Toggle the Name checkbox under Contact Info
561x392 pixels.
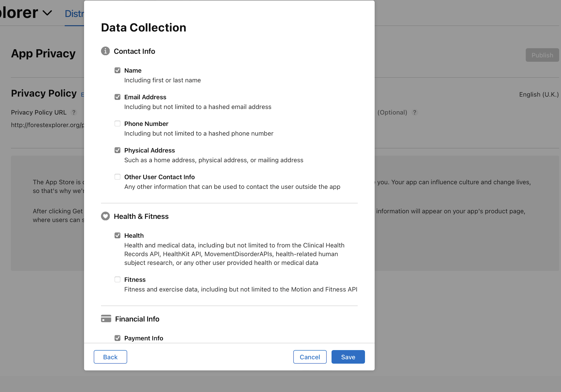118,70
